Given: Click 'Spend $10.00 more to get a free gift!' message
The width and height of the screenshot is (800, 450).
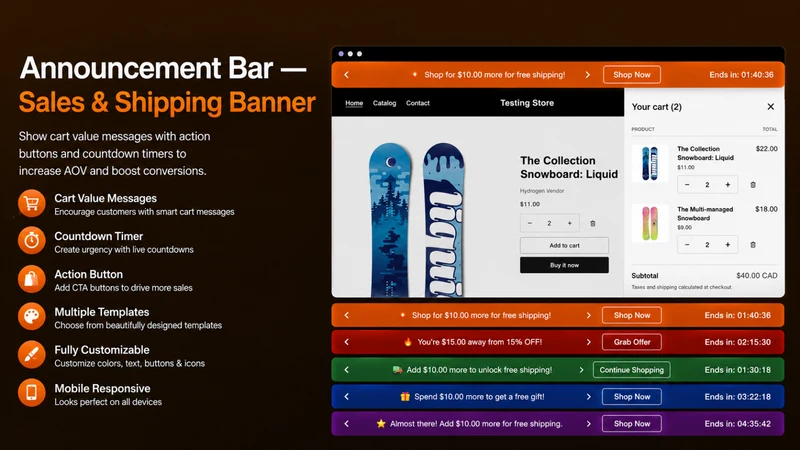Looking at the screenshot, I should [479, 396].
